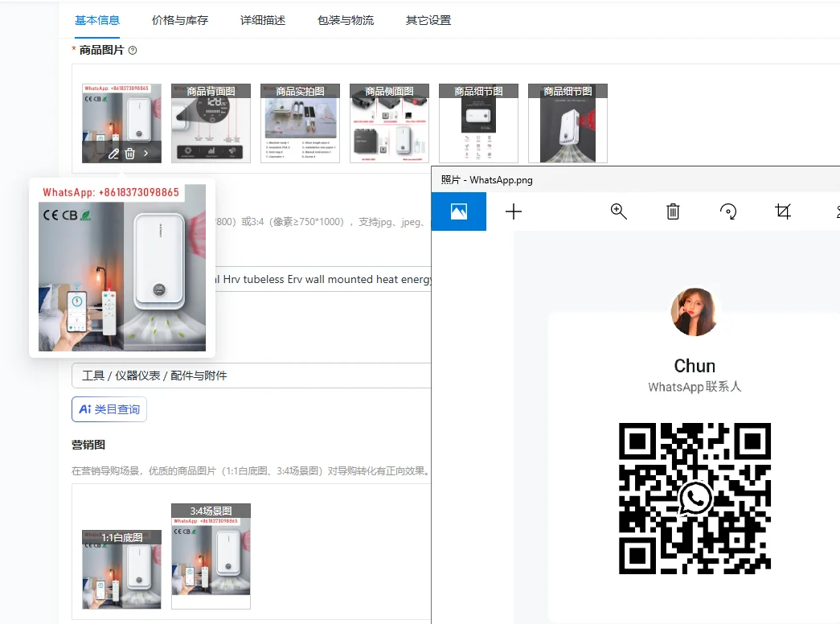Screen dimensions: 840x624
Task: Open the 工具 / 仪器仪表 category dropdown
Action: click(252, 376)
